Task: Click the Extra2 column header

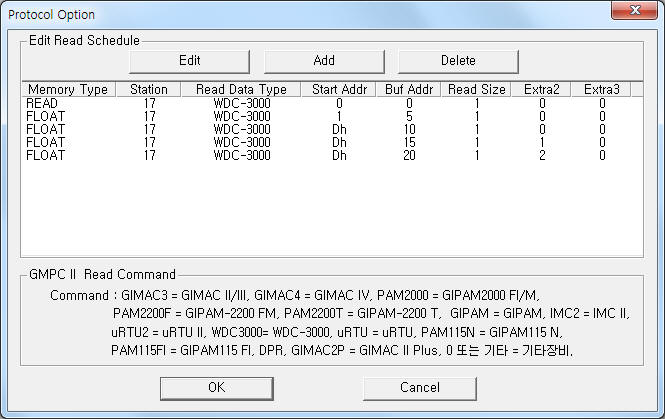Action: (542, 89)
